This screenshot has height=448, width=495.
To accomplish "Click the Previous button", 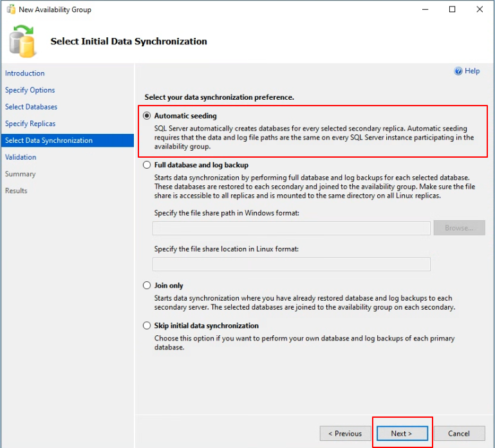I will (x=345, y=433).
